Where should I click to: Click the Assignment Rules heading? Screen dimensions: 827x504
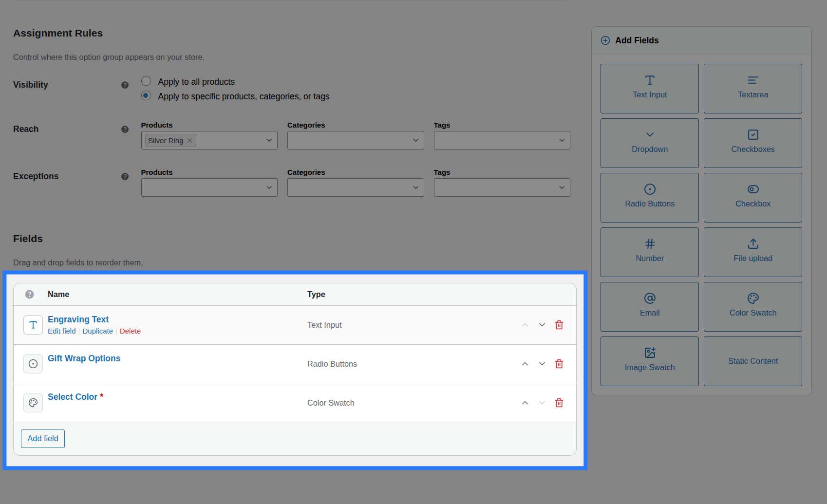click(x=58, y=33)
